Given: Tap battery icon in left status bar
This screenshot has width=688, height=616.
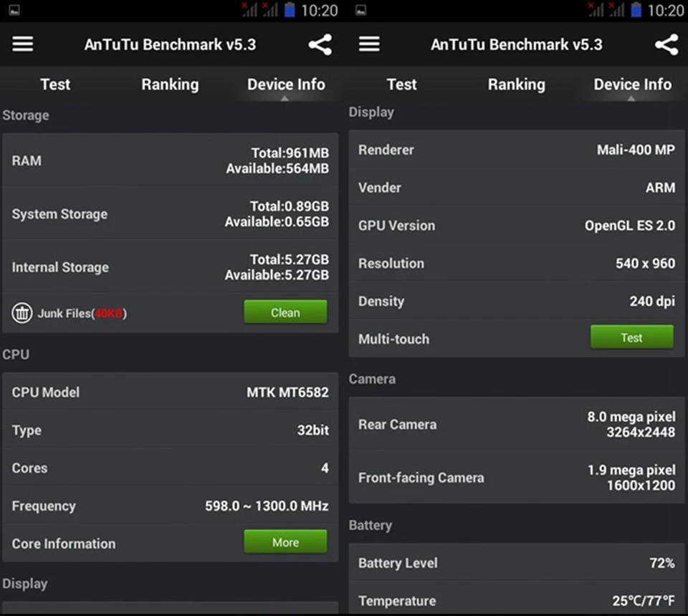Looking at the screenshot, I should (290, 9).
